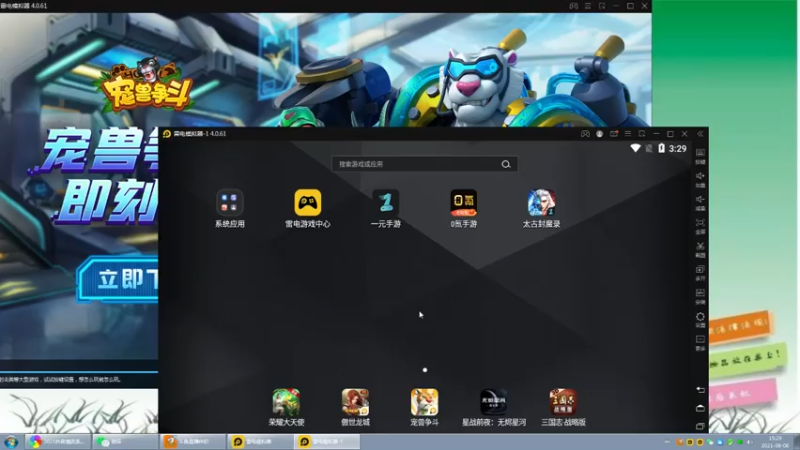
Task: Open the 系统应用 folder icon
Action: pyautogui.click(x=230, y=203)
